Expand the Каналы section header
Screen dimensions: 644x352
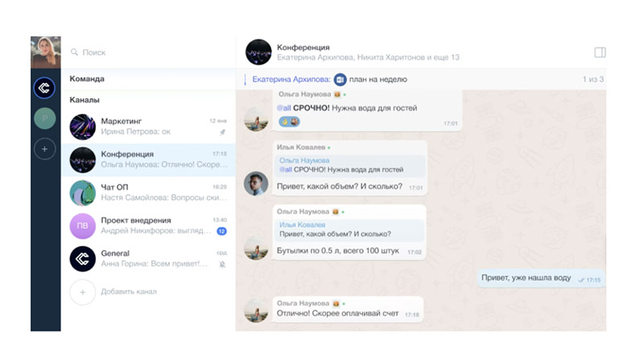coord(85,100)
